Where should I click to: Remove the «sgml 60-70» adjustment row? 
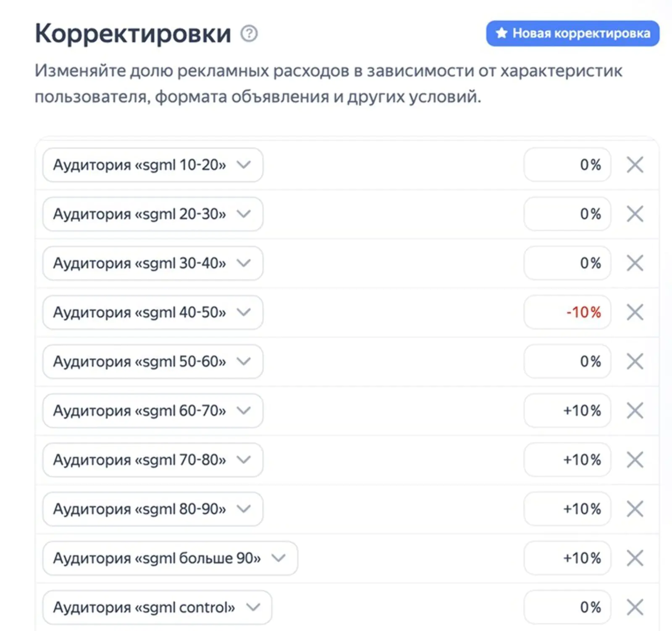click(635, 411)
